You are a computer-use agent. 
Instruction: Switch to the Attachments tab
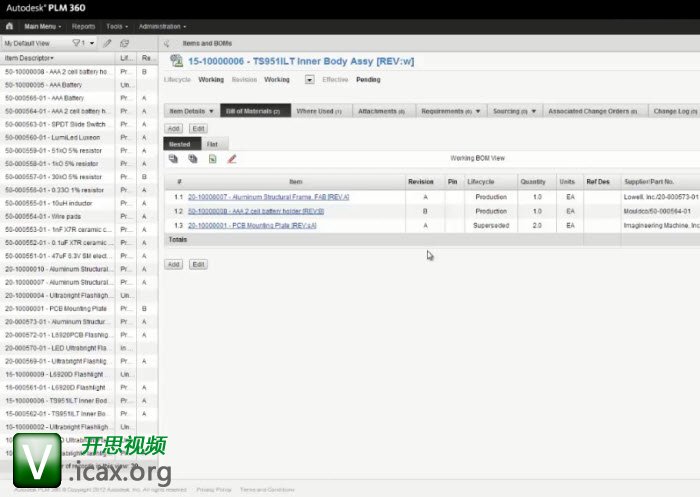click(x=382, y=111)
